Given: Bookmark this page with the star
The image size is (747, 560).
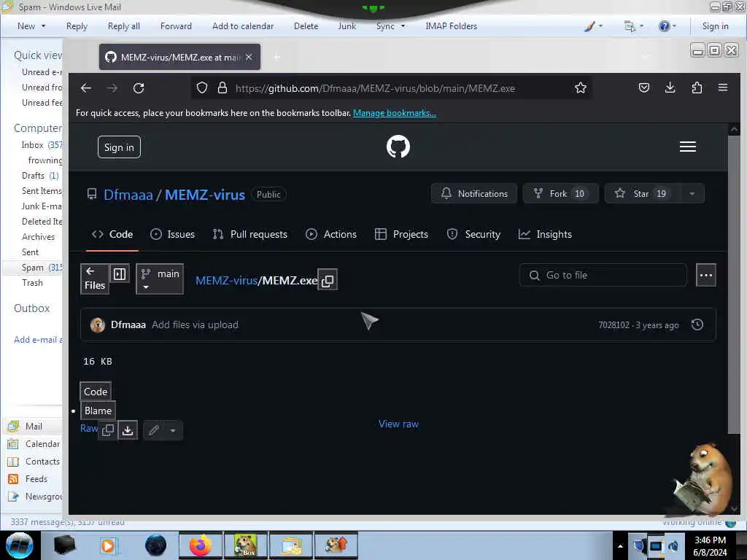Looking at the screenshot, I should pos(580,88).
